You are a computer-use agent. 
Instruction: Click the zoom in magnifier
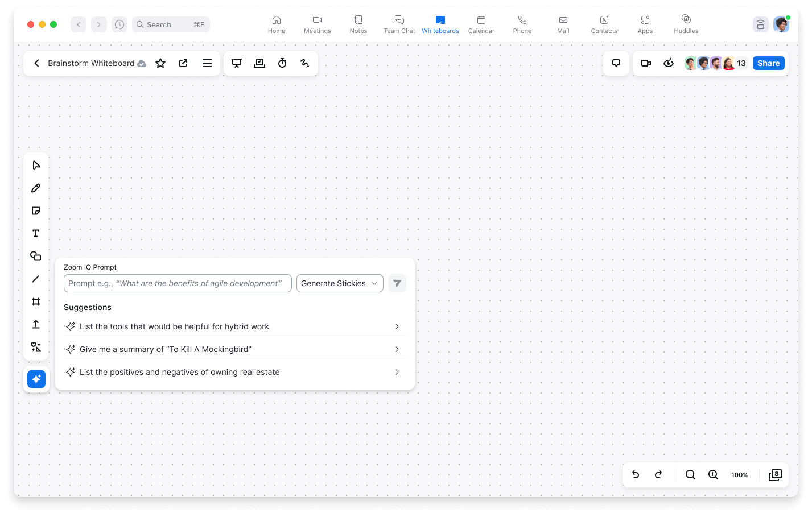point(713,475)
